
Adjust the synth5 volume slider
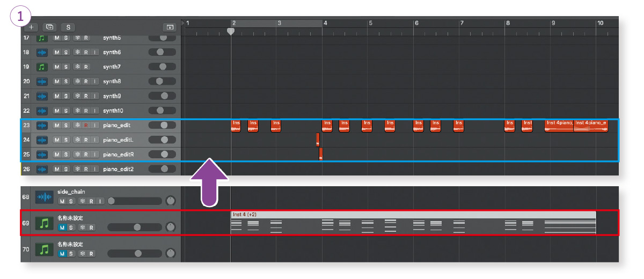(x=162, y=38)
